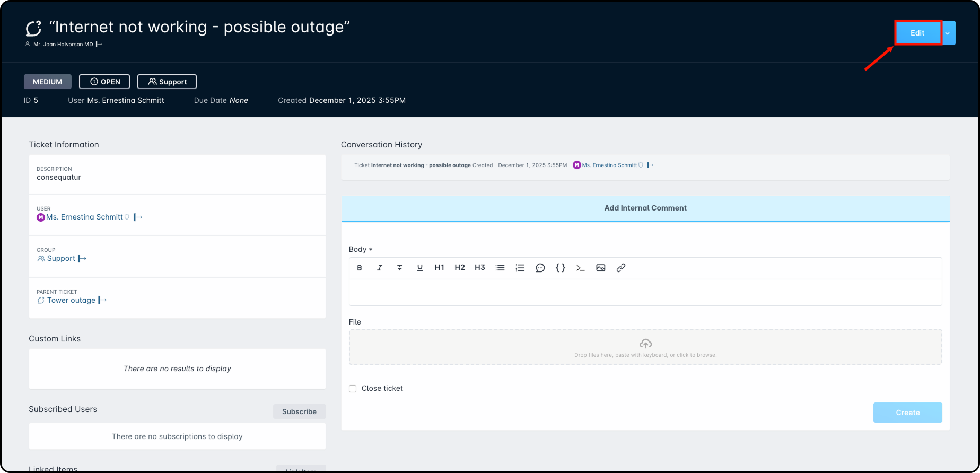
Task: Check the Close ticket checkbox
Action: [353, 389]
